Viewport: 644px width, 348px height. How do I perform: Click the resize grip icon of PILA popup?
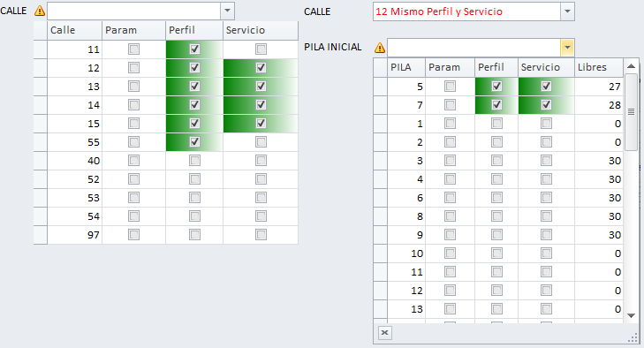tap(633, 338)
